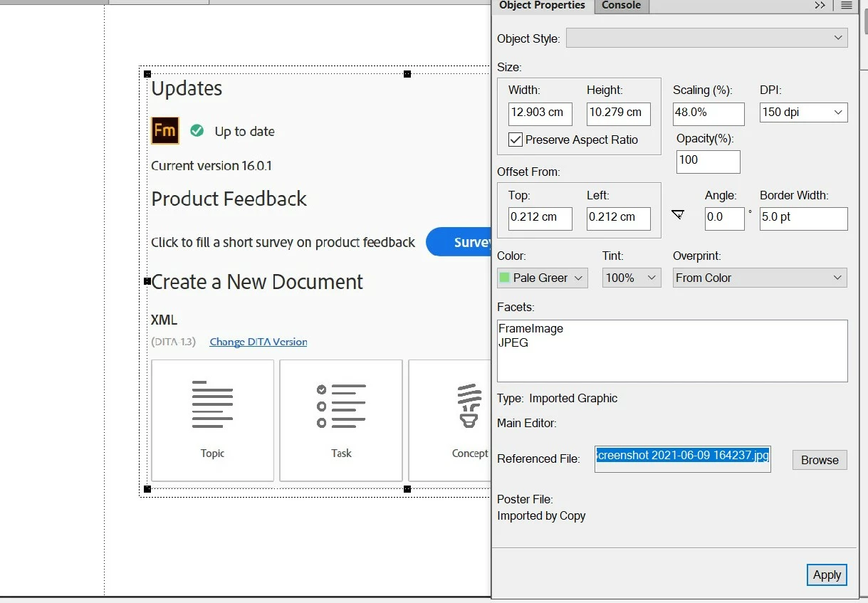Click the Width input field
Screen dimensions: 868x603
540,113
